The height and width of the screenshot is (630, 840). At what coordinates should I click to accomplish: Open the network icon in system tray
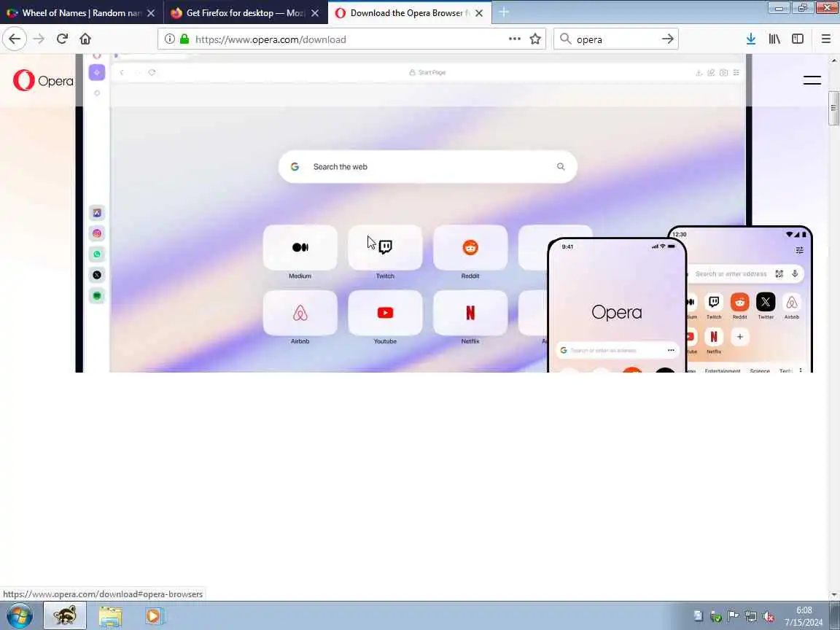(751, 617)
